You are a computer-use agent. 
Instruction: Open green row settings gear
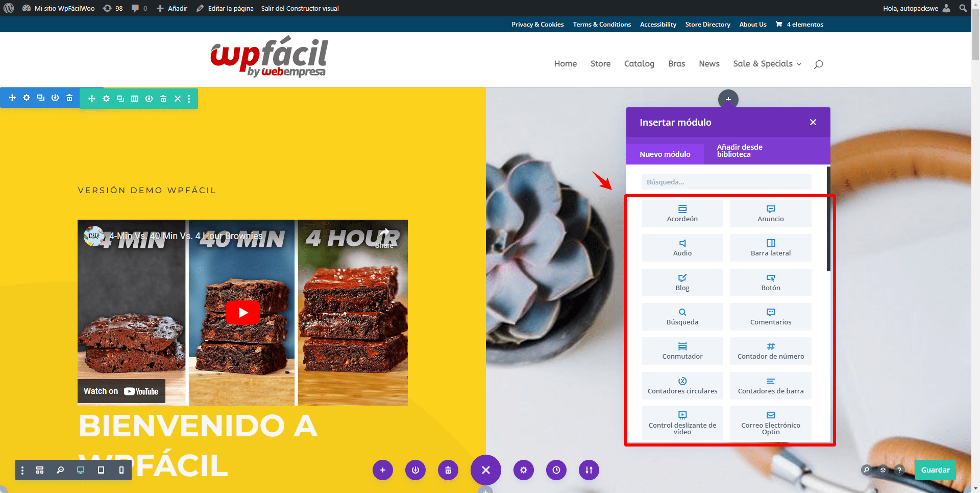[106, 99]
